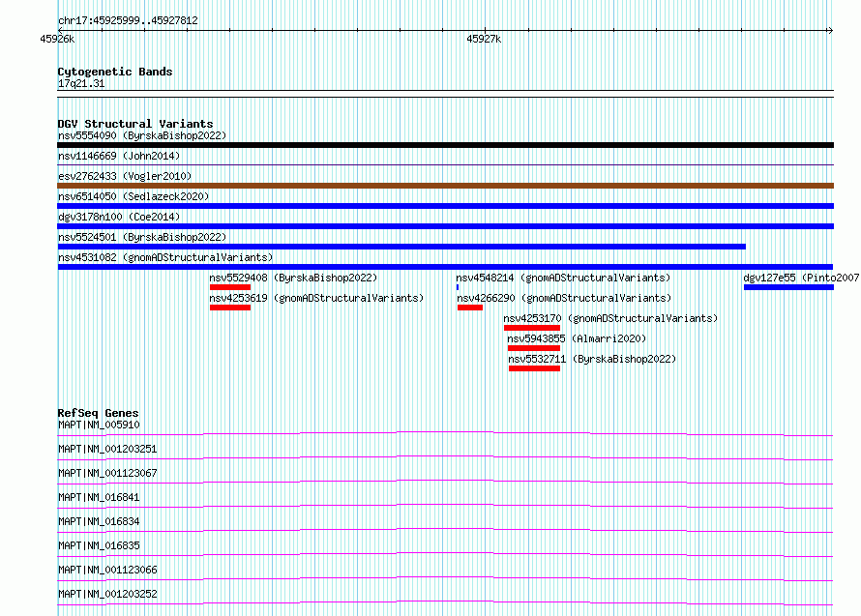Image resolution: width=861 pixels, height=616 pixels.
Task: Open the dgv3178n100 (Coe2014) label
Action: [119, 217]
